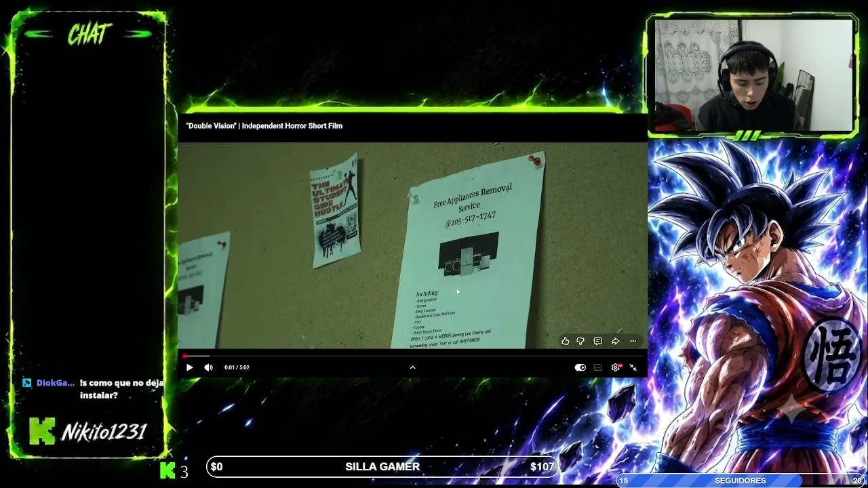Click the streamer webcam feed

(x=753, y=75)
